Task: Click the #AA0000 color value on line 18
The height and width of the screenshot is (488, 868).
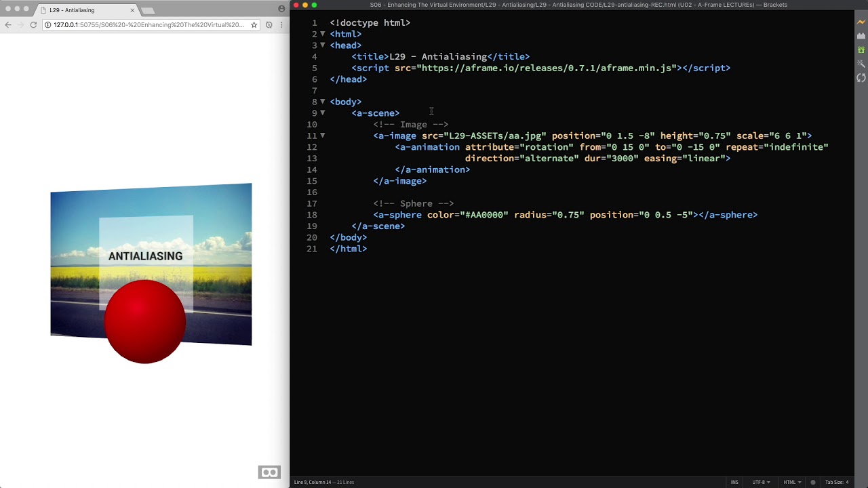Action: coord(484,215)
